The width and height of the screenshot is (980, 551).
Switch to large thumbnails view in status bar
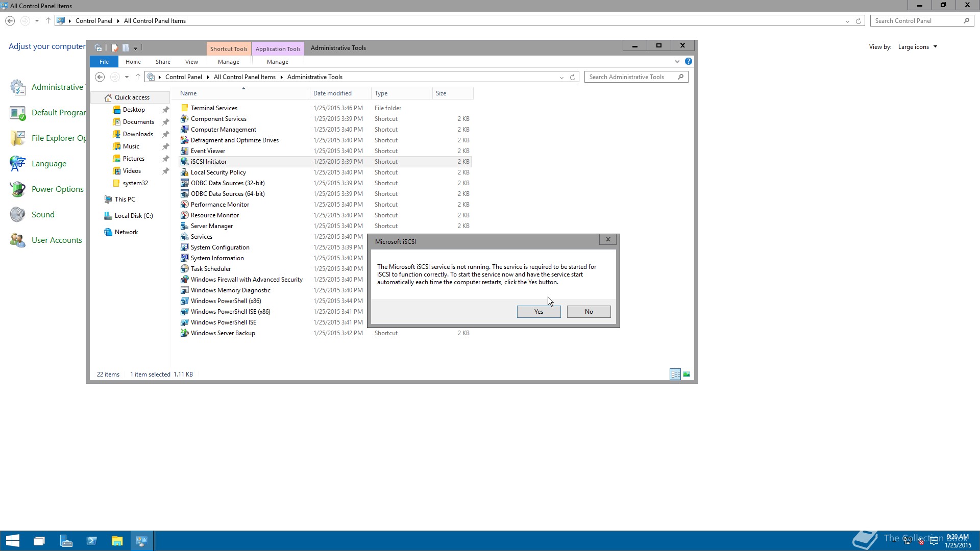tap(687, 374)
